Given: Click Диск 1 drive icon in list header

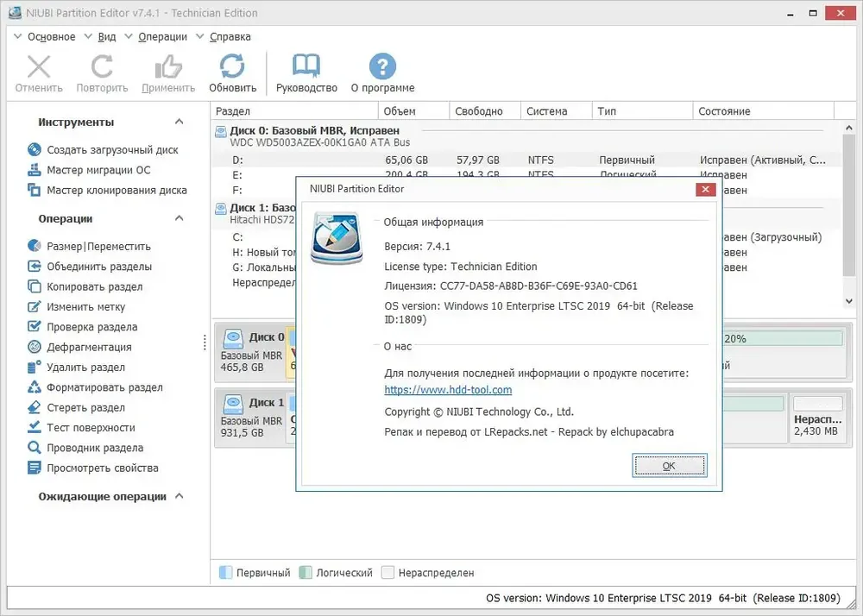Looking at the screenshot, I should pyautogui.click(x=221, y=208).
